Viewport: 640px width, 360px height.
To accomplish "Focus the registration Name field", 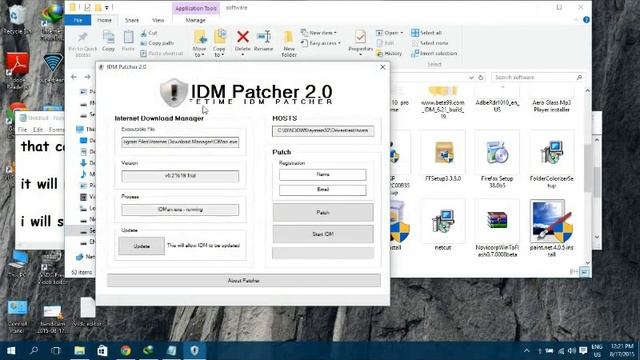I will tap(322, 174).
